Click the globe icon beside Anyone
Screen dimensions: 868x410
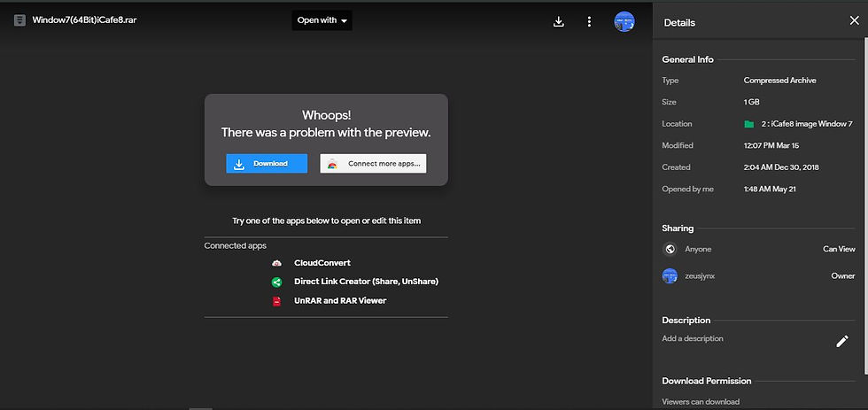670,249
